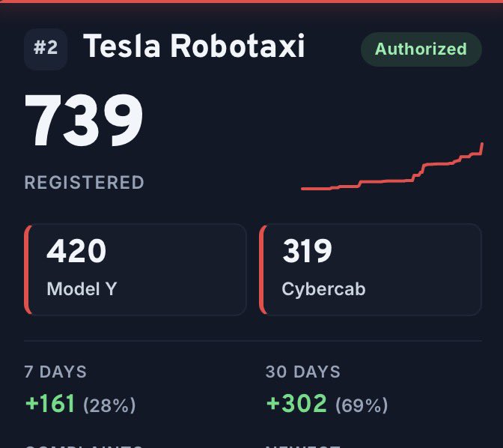
Task: Click the (69%) growth percentage
Action: [x=362, y=405]
